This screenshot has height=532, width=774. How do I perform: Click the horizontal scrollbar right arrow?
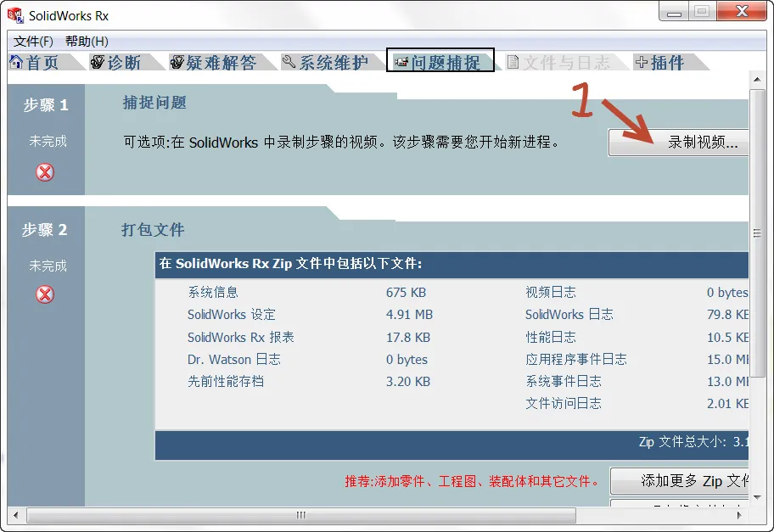pos(739,515)
